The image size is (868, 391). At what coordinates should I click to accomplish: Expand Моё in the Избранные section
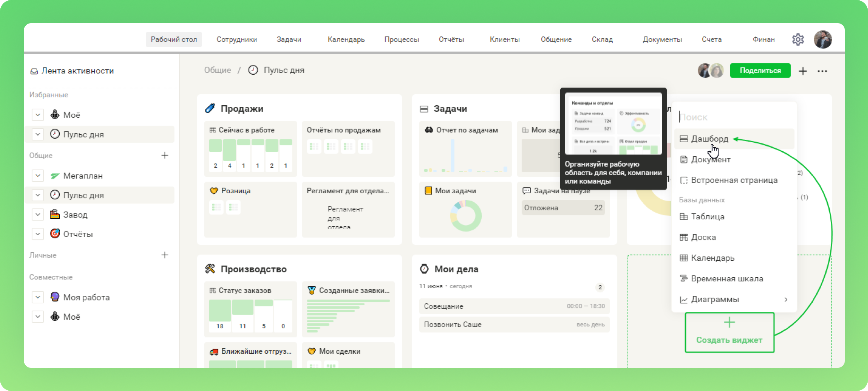click(x=38, y=115)
